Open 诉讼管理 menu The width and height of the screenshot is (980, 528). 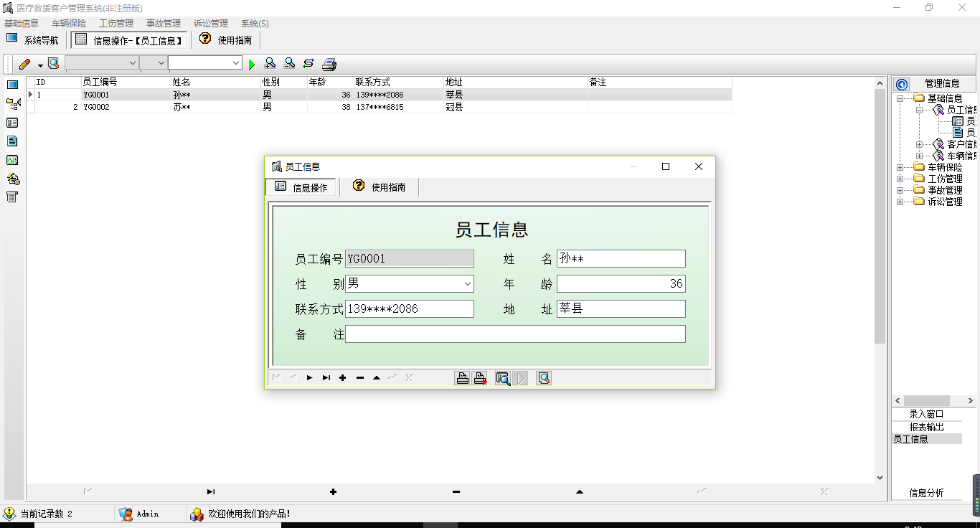(211, 24)
